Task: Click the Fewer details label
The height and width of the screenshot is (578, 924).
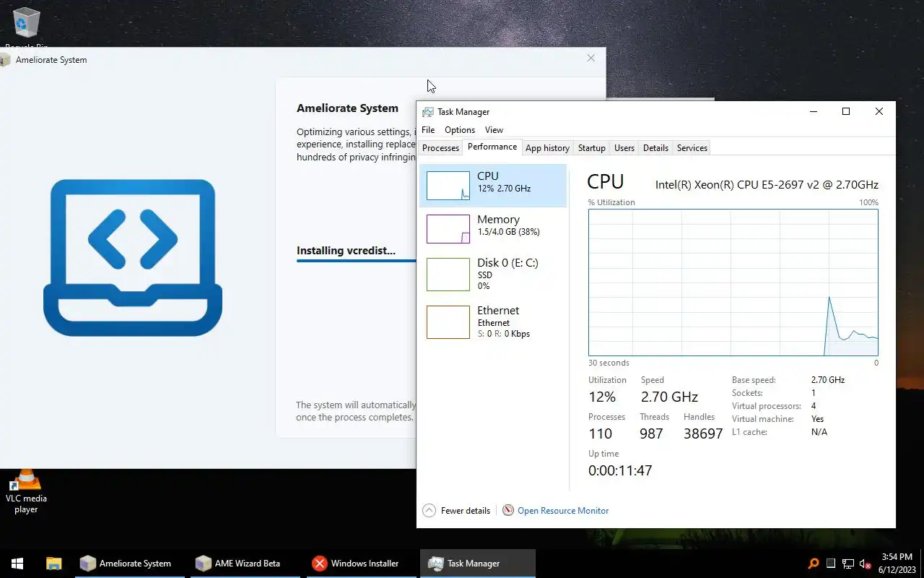Action: 466,511
